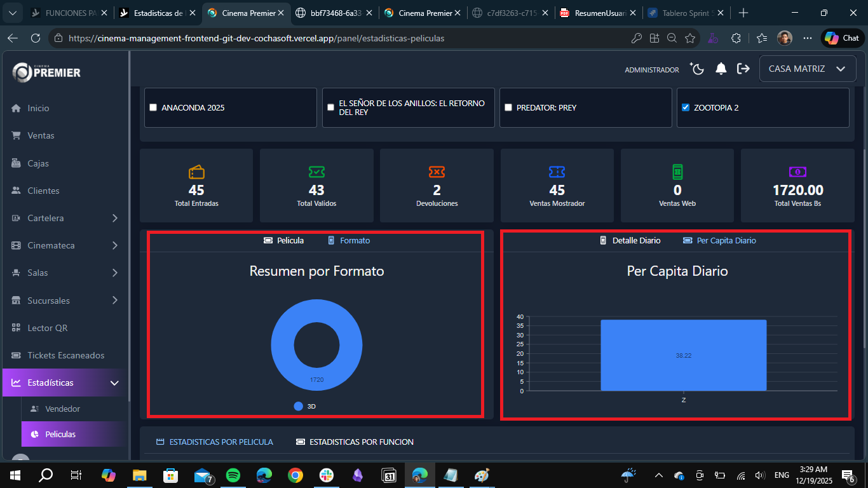Screen dimensions: 868x488
Task: Switch to the Detalle Diario tab
Action: click(x=630, y=240)
